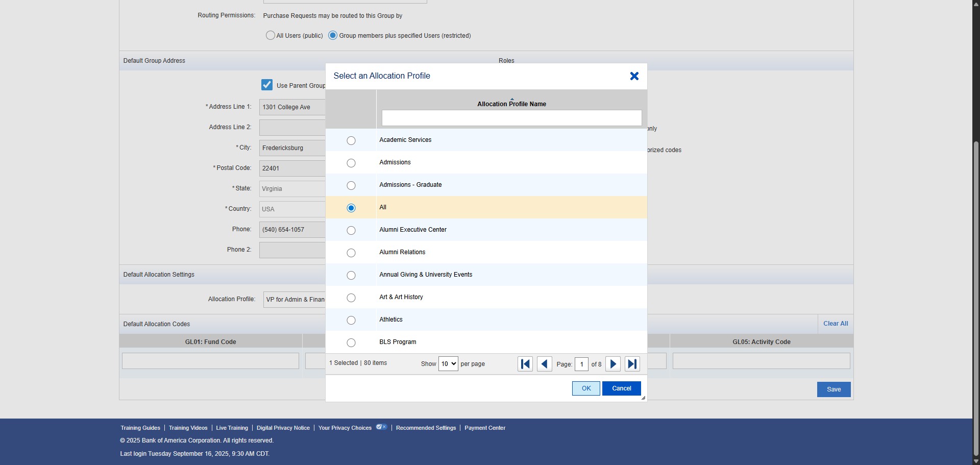This screenshot has width=980, height=465.
Task: Click the privacy choices toggle icon in footer
Action: [381, 427]
